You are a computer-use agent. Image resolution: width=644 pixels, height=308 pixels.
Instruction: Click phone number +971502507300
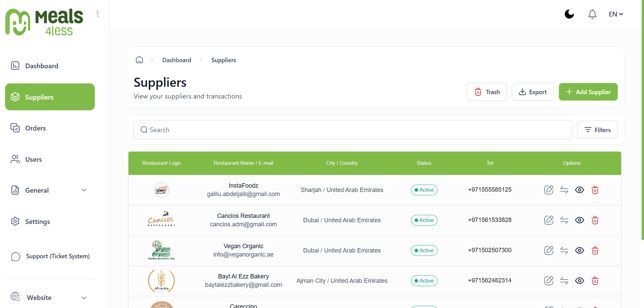point(490,250)
